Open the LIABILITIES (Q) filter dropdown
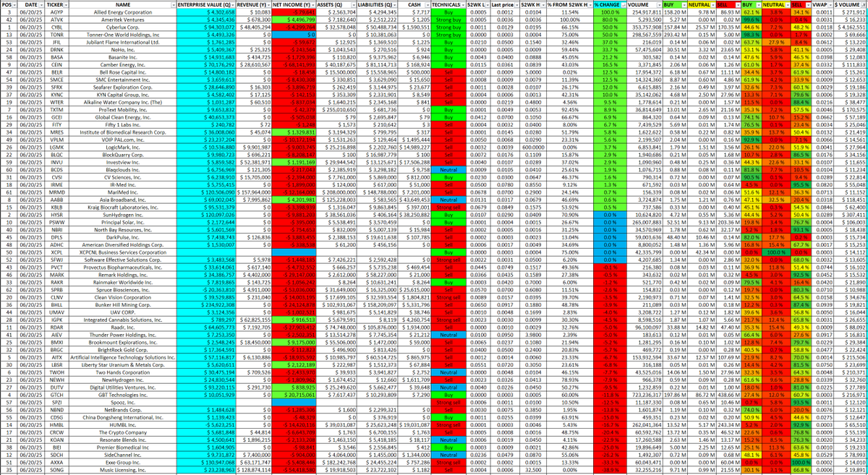This screenshot has height=475, width=868. (393, 4)
